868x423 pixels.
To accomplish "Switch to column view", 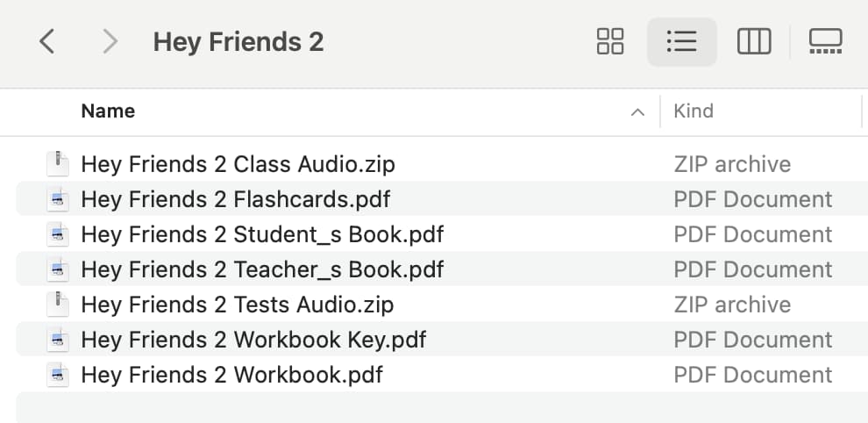I will (x=754, y=41).
